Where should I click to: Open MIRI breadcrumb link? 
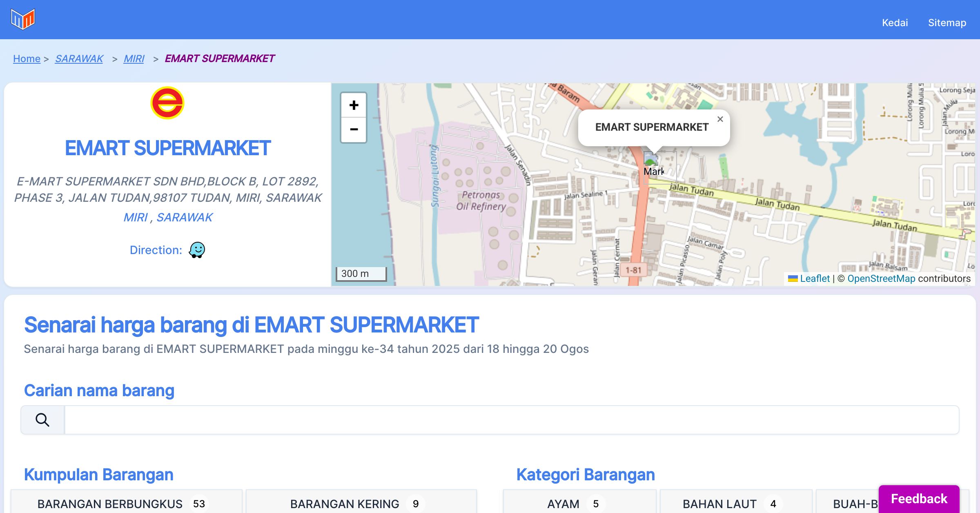point(134,58)
